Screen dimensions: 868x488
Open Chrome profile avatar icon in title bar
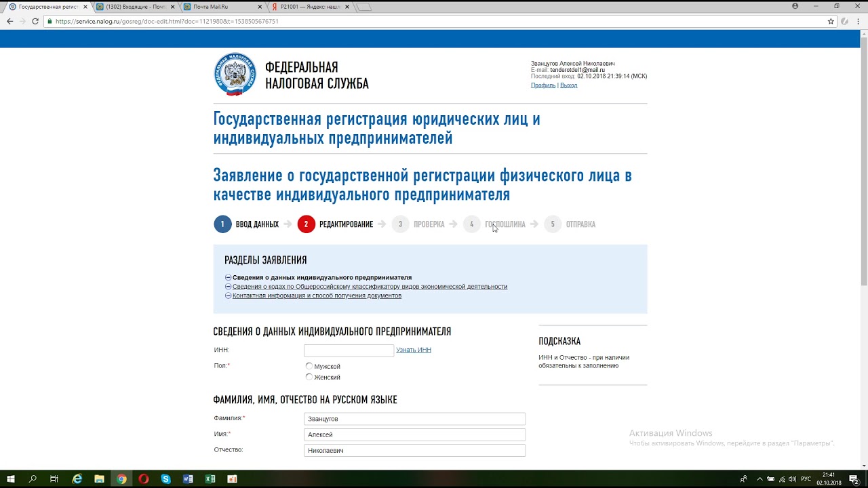(x=795, y=6)
